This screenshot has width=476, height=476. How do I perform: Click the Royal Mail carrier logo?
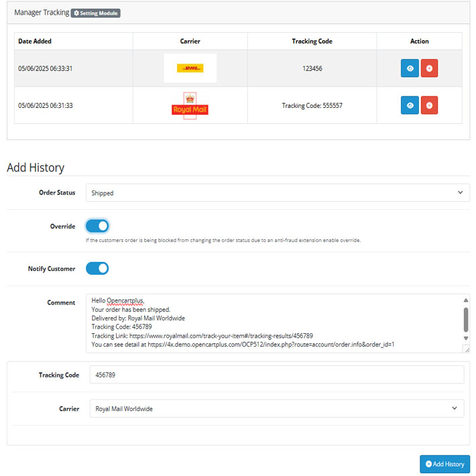190,106
